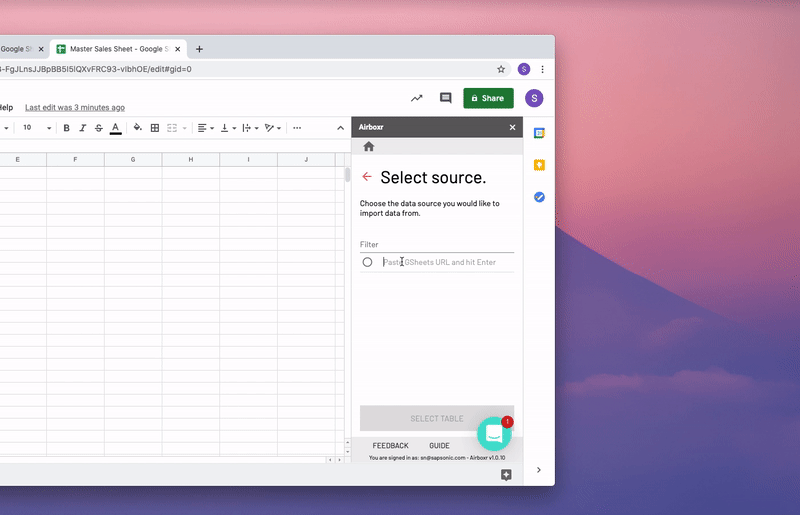Open the cell borders tool
This screenshot has width=800, height=515.
click(155, 128)
